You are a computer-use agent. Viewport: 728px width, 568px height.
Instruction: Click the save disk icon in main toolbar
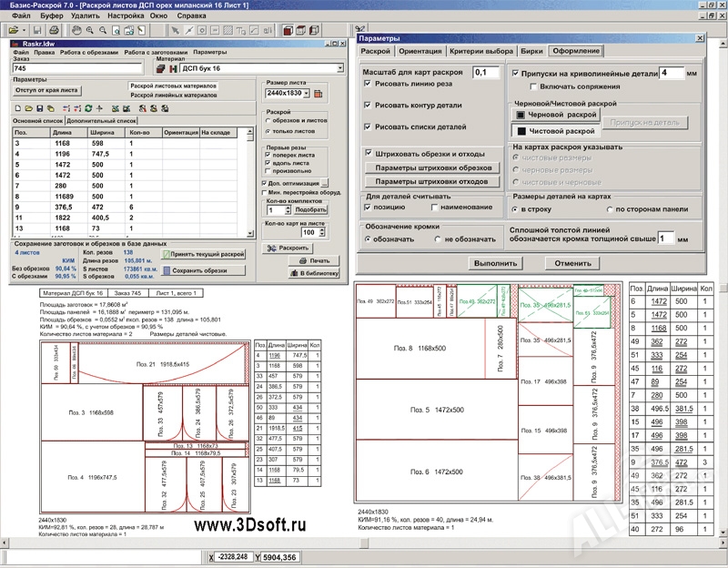point(39,30)
